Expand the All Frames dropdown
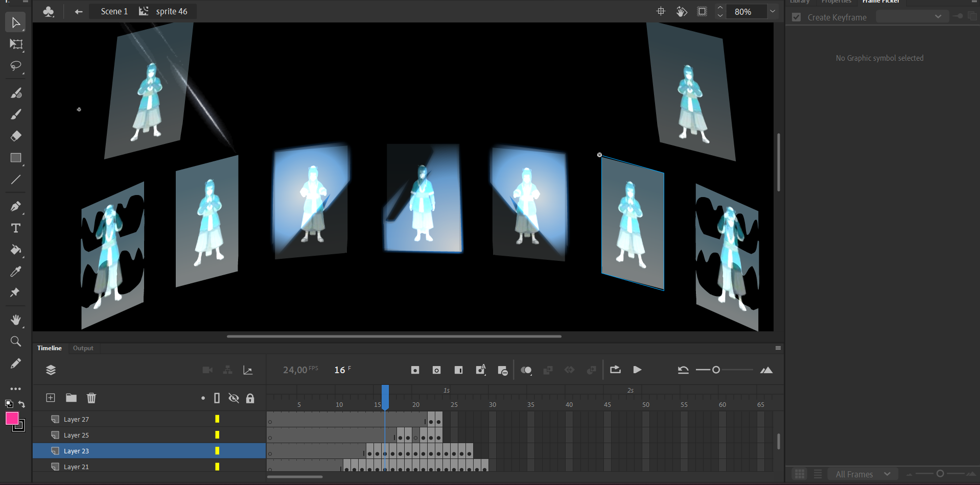 (x=862, y=474)
